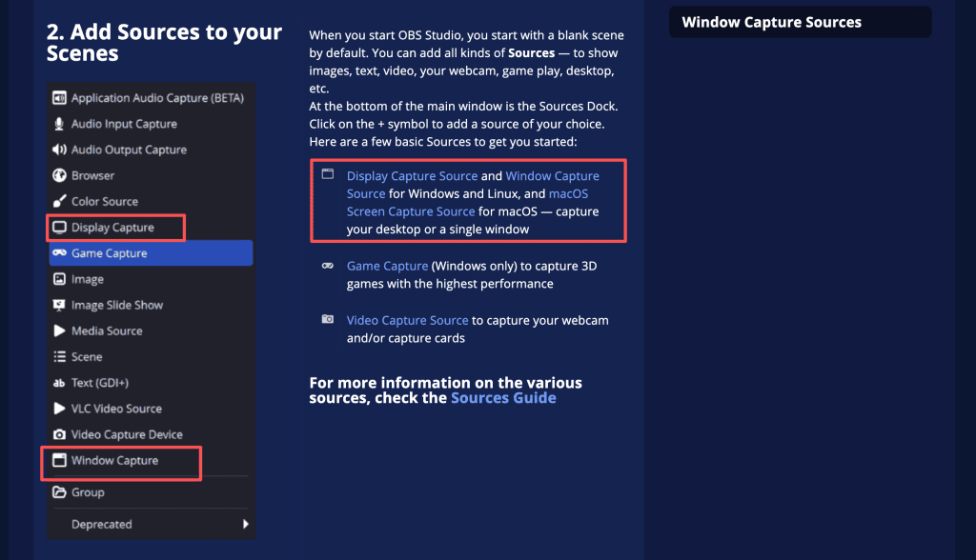Screen dimensions: 976x560
Task: Open the Deprecated menu entry
Action: 151,524
